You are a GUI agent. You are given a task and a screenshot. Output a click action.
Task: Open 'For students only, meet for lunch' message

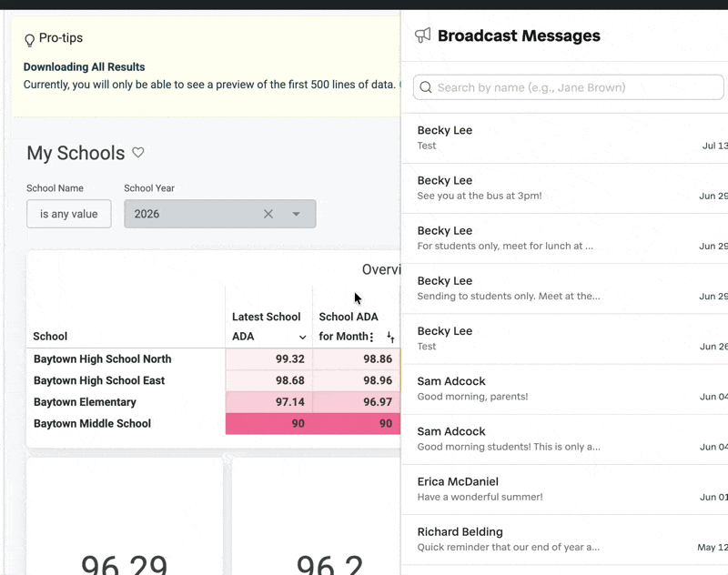[564, 238]
